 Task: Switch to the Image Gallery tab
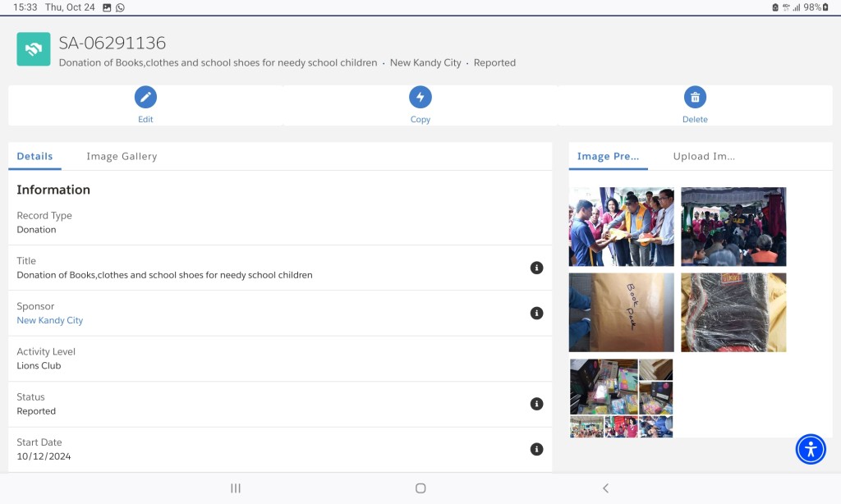click(122, 156)
